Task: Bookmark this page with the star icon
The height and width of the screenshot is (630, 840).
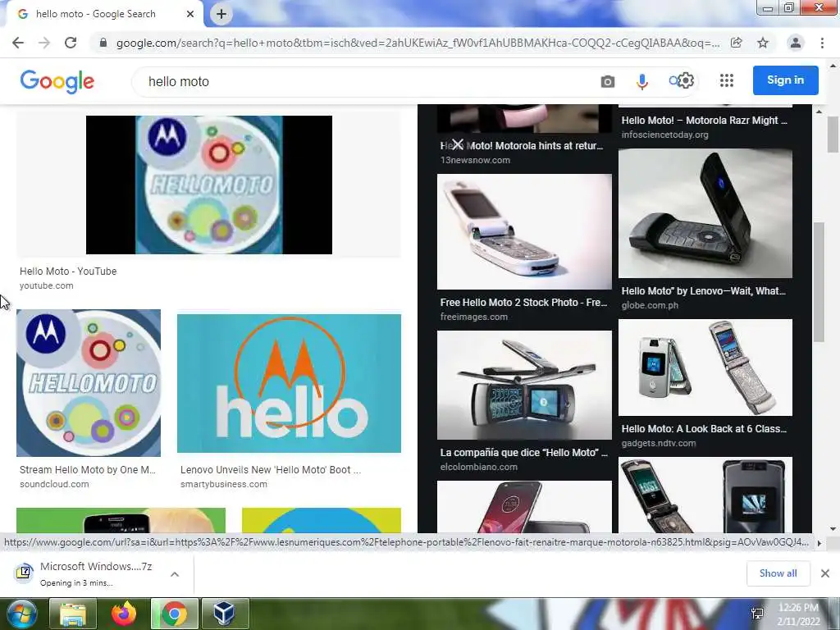Action: pyautogui.click(x=763, y=43)
